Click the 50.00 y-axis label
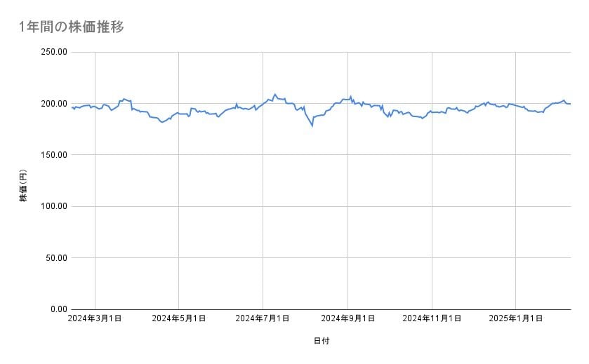 click(55, 257)
